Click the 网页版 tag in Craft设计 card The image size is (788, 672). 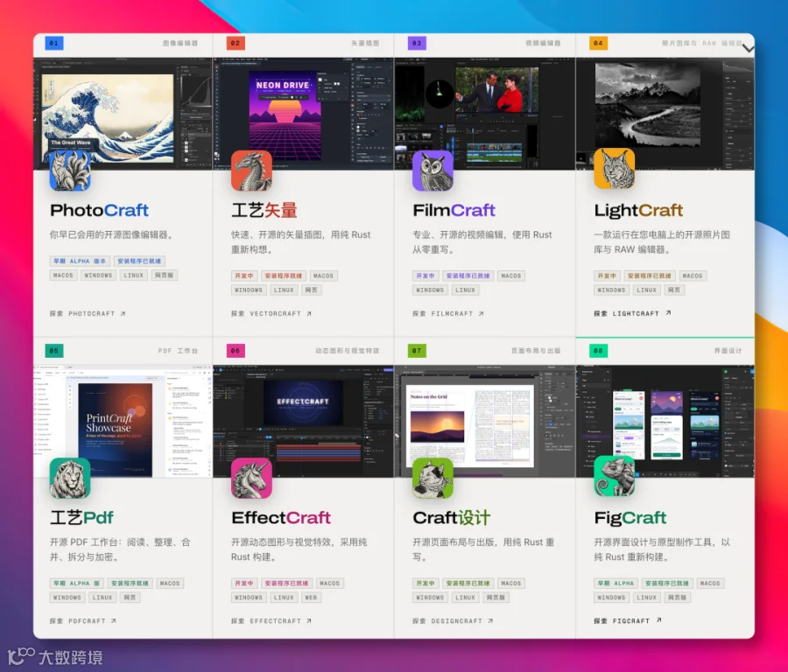click(496, 598)
